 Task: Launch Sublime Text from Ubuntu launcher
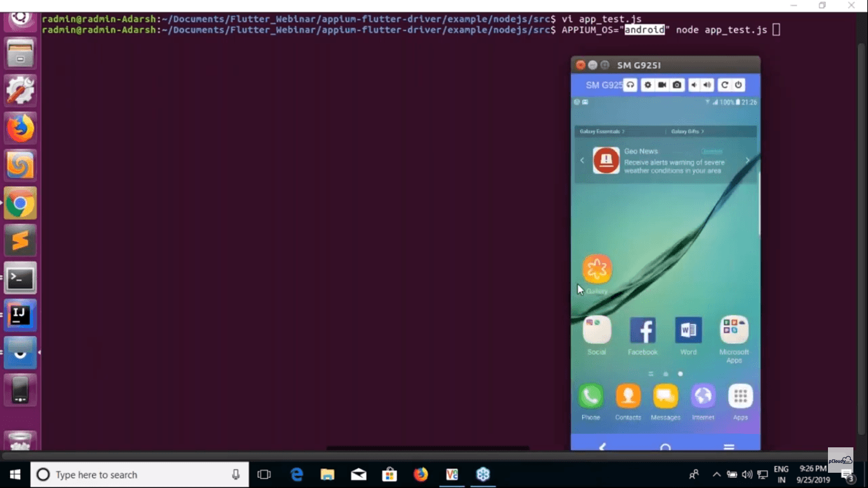pyautogui.click(x=20, y=241)
